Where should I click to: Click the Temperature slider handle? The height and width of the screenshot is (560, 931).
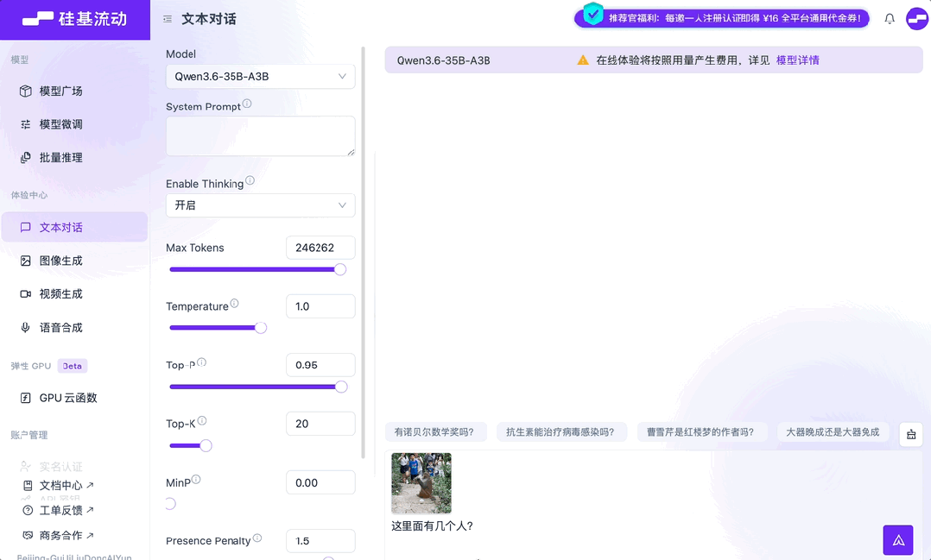tap(261, 328)
